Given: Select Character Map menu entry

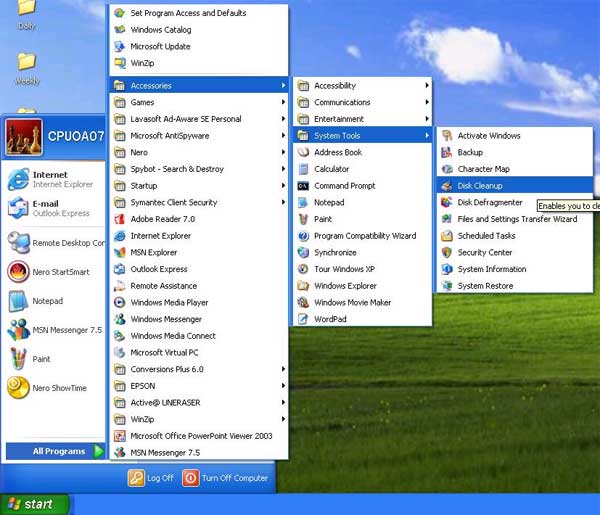Looking at the screenshot, I should pyautogui.click(x=483, y=169).
